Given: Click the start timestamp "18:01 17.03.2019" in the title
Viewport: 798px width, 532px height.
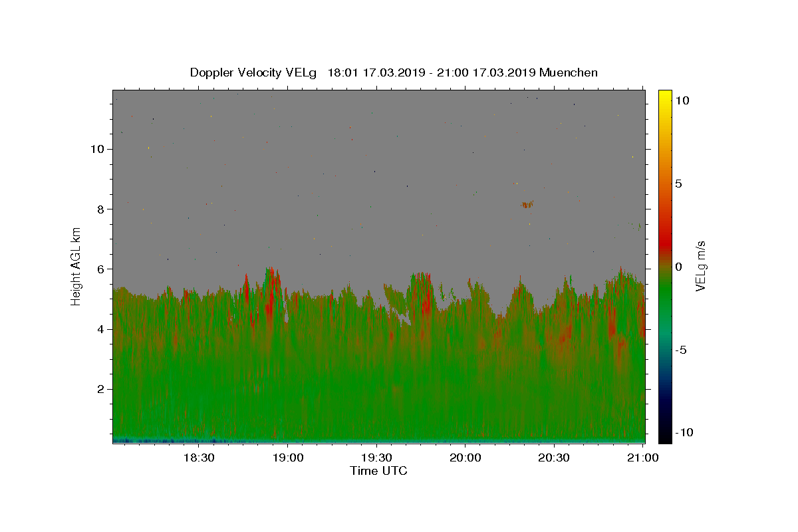Looking at the screenshot, I should tap(376, 72).
